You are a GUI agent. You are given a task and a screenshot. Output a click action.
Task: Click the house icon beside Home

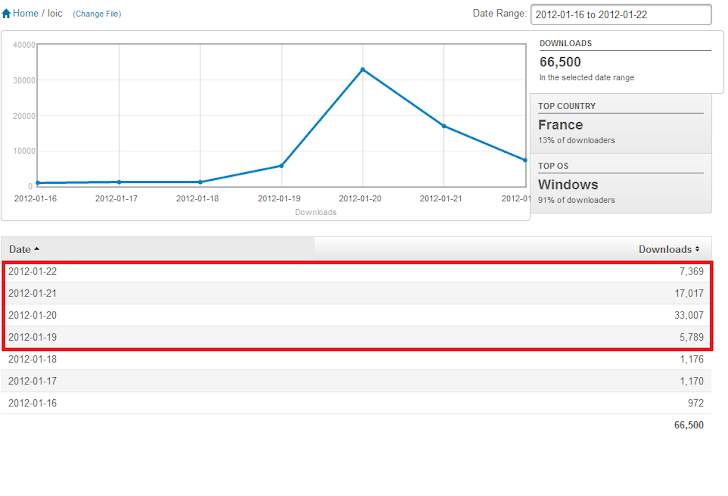(7, 14)
